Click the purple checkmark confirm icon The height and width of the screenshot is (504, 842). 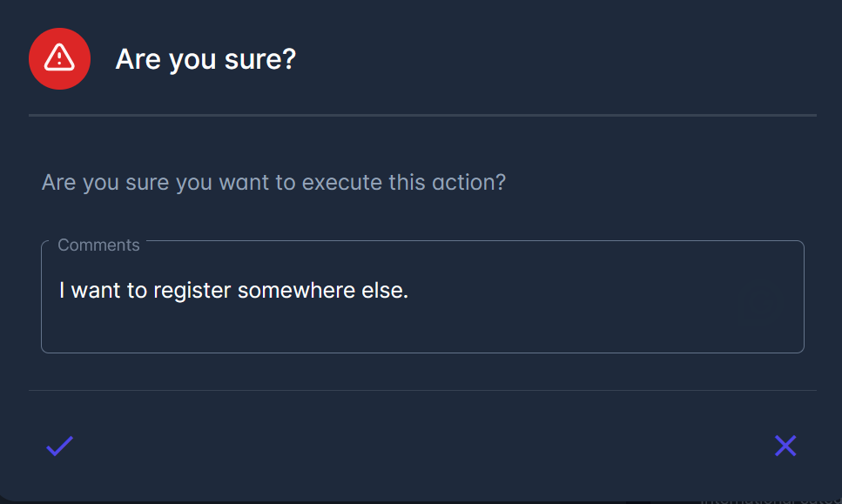58,446
